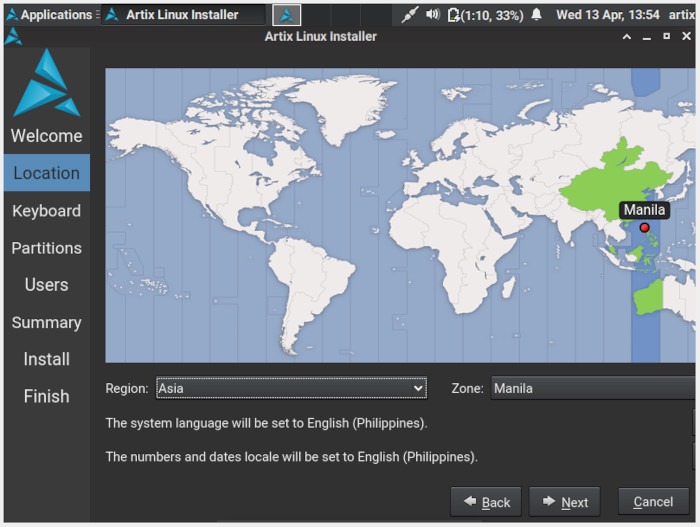
Task: Click the large Artix logo in sidebar
Action: (46, 83)
